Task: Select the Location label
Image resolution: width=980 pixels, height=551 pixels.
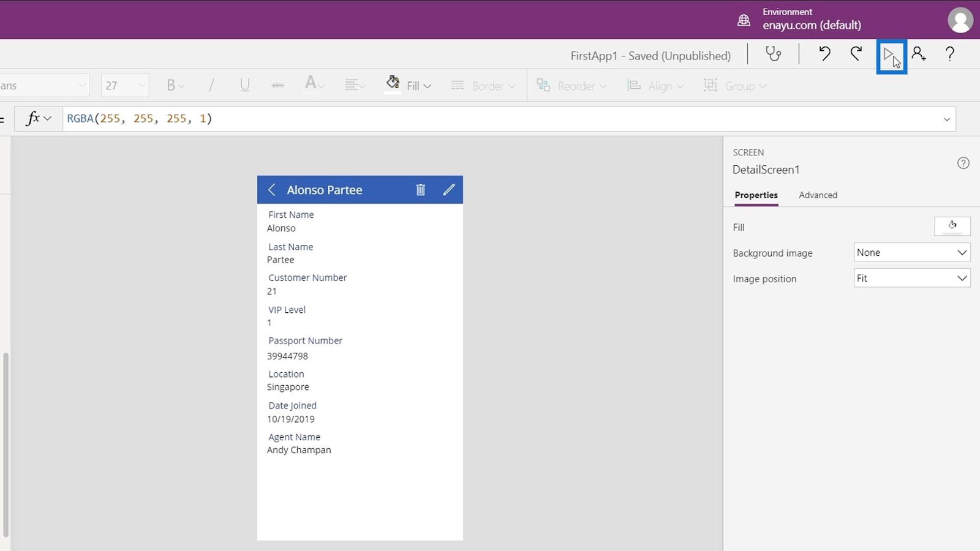Action: pos(286,374)
